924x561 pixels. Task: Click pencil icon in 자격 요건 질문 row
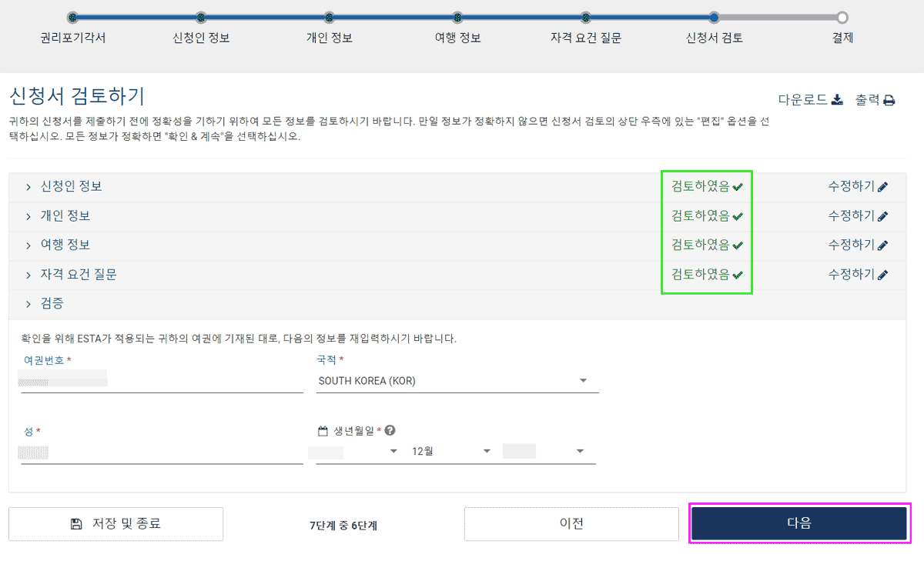pyautogui.click(x=882, y=275)
